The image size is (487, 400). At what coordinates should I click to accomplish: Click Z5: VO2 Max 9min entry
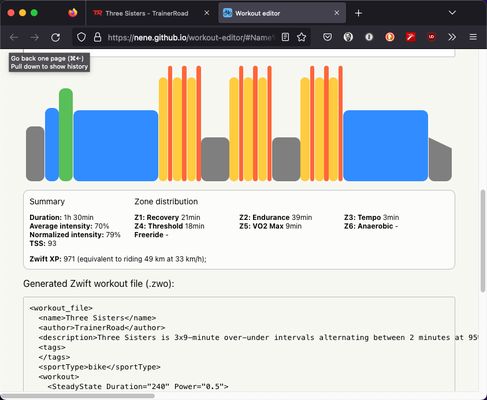(270, 226)
